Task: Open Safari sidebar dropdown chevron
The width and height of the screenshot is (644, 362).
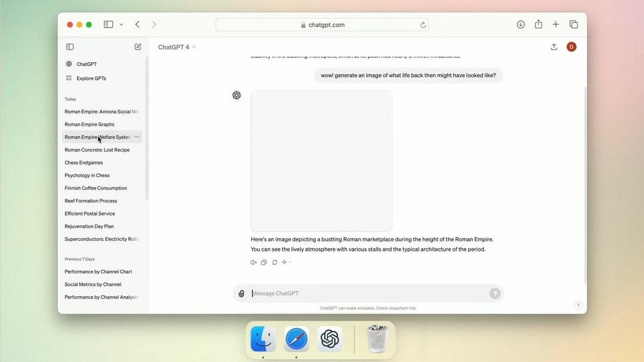Action: (121, 25)
